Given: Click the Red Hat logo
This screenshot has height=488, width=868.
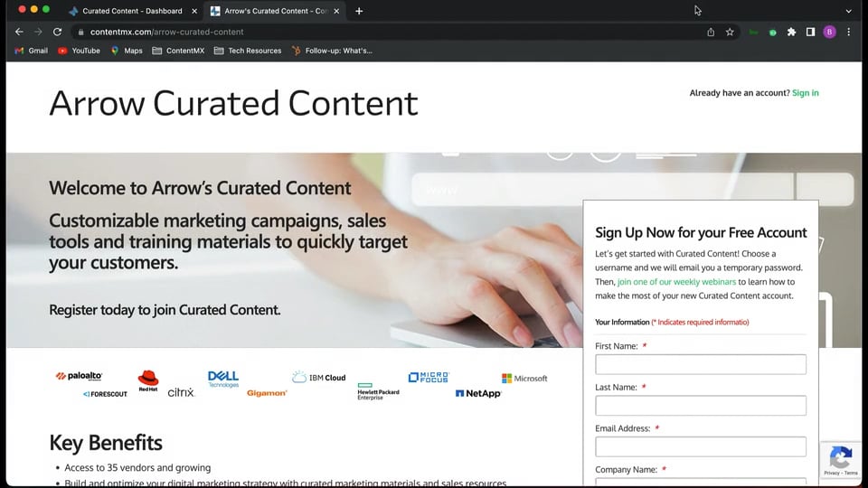Looking at the screenshot, I should (147, 380).
